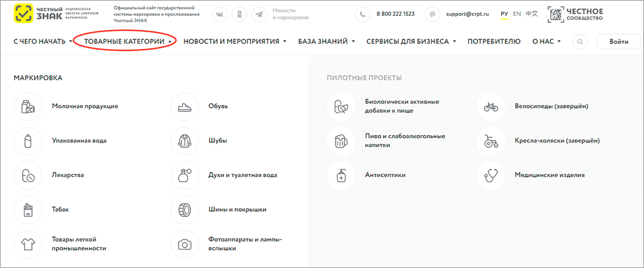Click the email @ icon
Viewport: 644px width, 268px height.
coord(431,14)
